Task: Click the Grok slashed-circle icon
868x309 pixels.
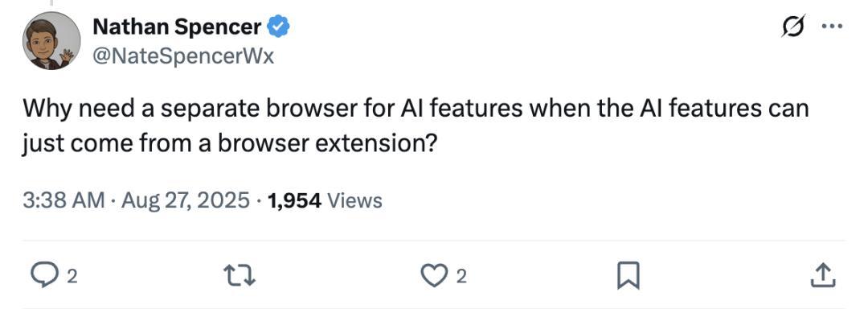Action: click(793, 26)
